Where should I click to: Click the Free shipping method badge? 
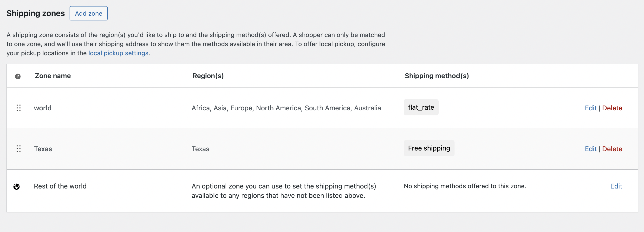429,148
